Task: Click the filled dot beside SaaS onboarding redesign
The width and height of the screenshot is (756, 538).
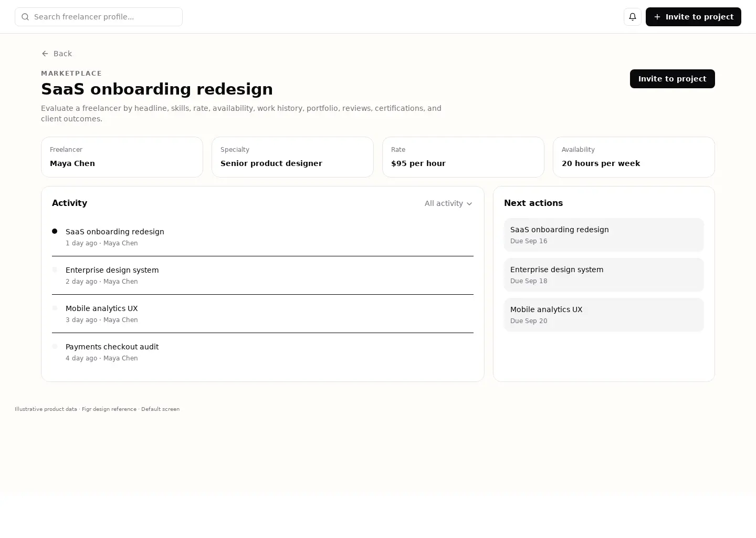Action: click(x=55, y=231)
